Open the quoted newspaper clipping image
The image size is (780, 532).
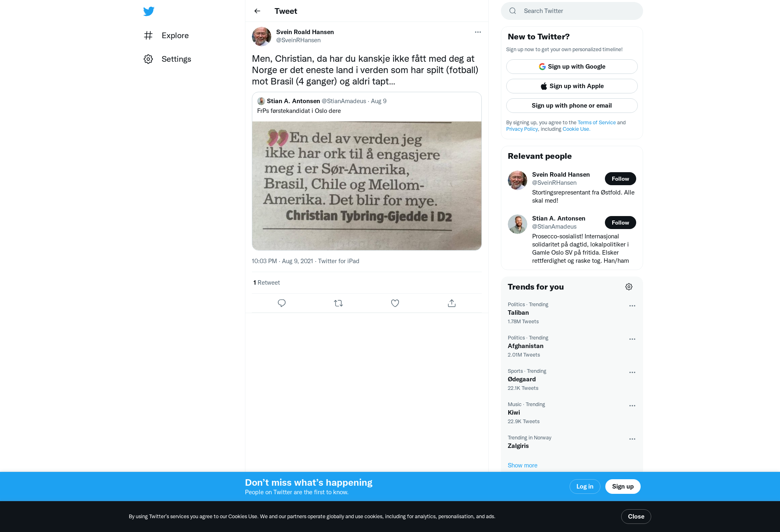click(367, 186)
